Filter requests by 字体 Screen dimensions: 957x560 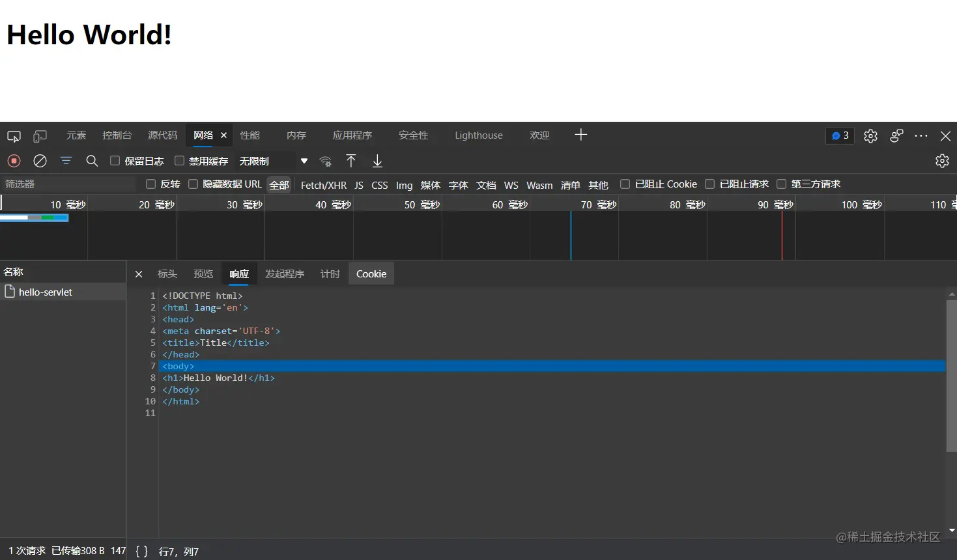[x=459, y=185]
